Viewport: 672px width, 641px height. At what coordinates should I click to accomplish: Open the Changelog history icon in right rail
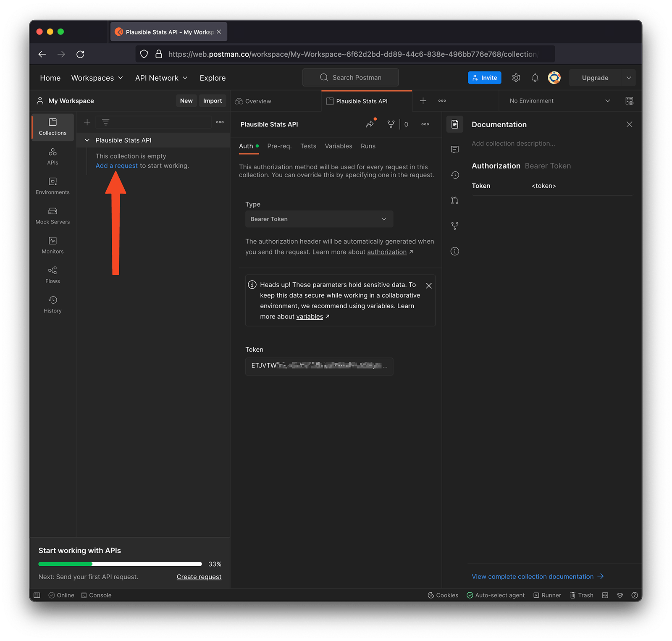click(454, 175)
